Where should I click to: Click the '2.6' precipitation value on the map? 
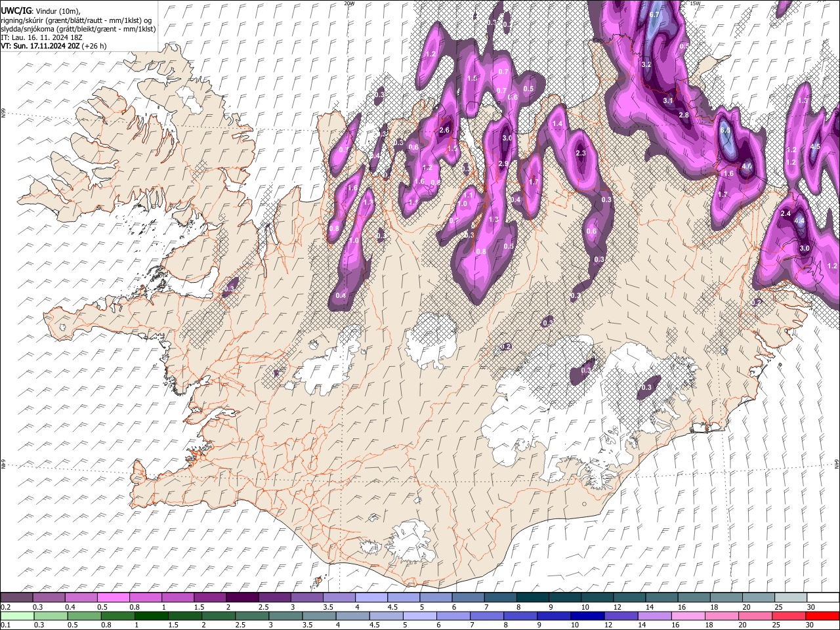pyautogui.click(x=444, y=130)
